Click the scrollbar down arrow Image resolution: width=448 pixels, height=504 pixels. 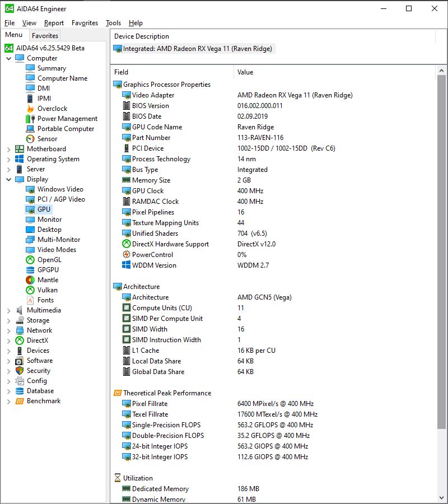[x=442, y=498]
